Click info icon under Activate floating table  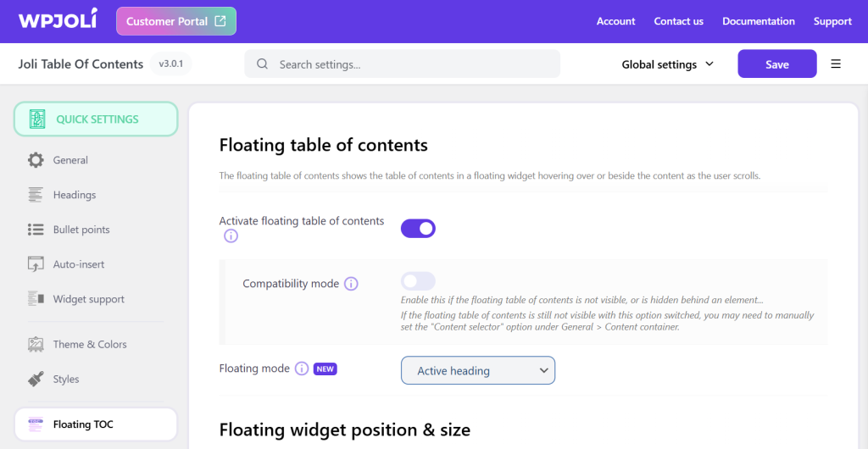click(x=231, y=236)
